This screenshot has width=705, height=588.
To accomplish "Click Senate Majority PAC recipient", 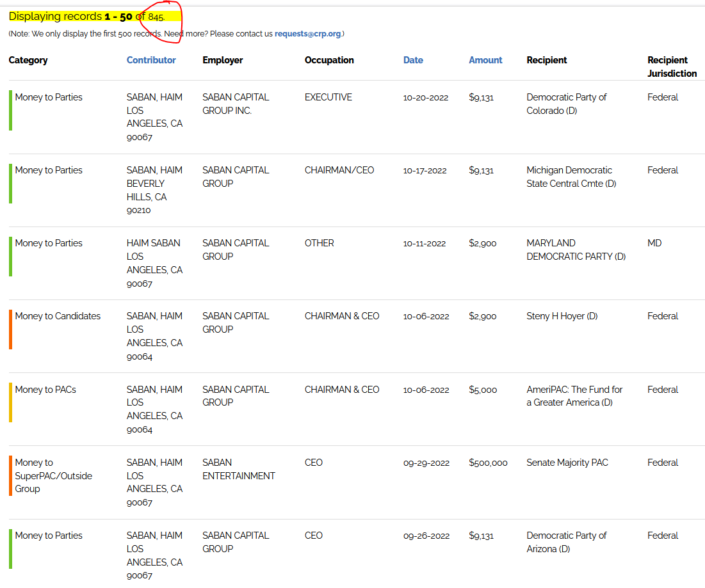I will point(567,463).
